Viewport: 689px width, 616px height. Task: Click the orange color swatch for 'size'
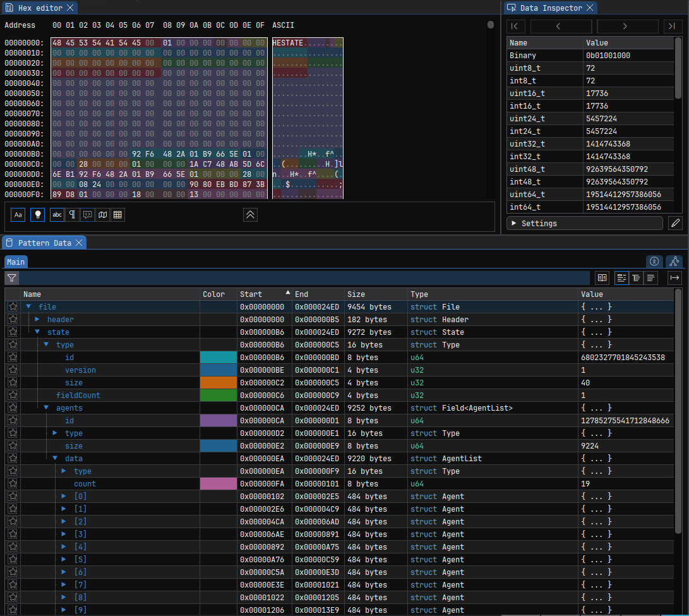[x=218, y=383]
